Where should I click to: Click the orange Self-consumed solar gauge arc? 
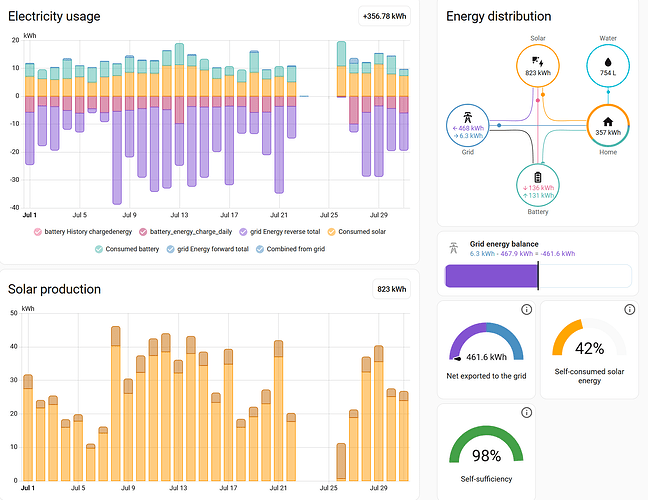pos(567,335)
